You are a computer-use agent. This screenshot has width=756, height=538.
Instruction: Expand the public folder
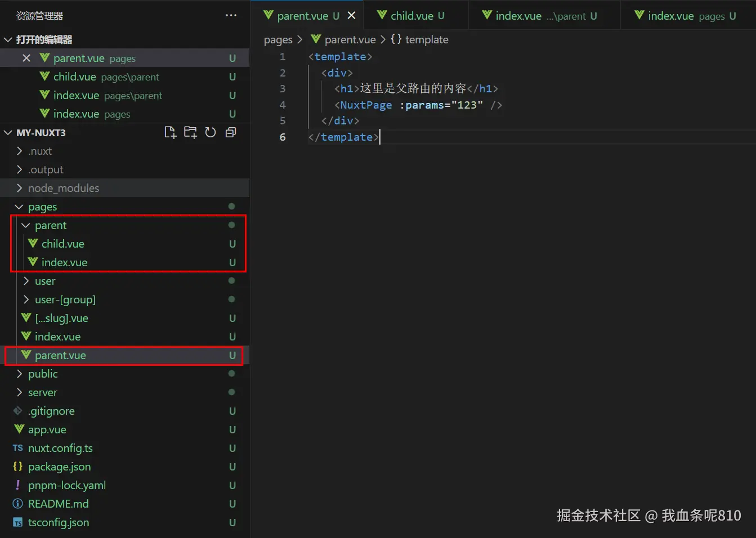[19, 374]
